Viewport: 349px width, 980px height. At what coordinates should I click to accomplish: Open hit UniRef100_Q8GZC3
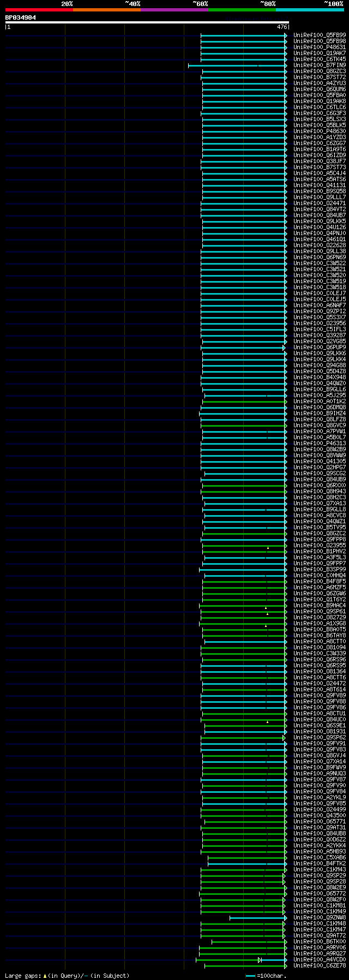[320, 71]
